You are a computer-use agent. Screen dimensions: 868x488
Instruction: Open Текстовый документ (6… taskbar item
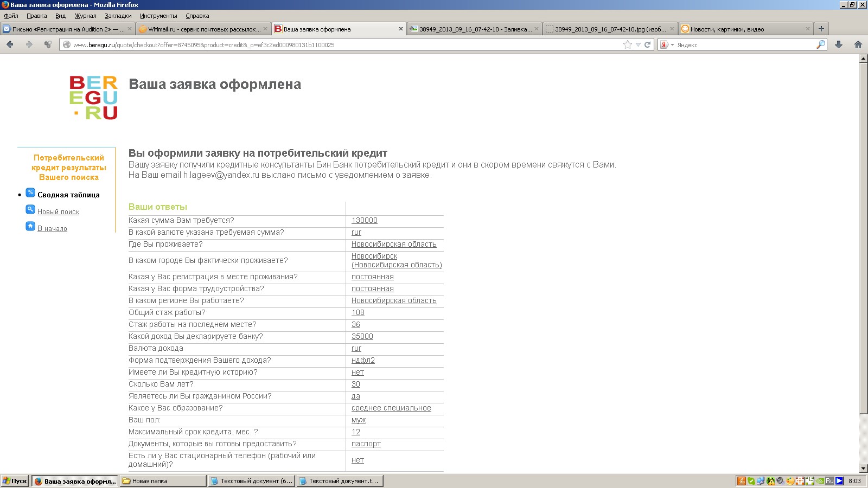coord(252,481)
